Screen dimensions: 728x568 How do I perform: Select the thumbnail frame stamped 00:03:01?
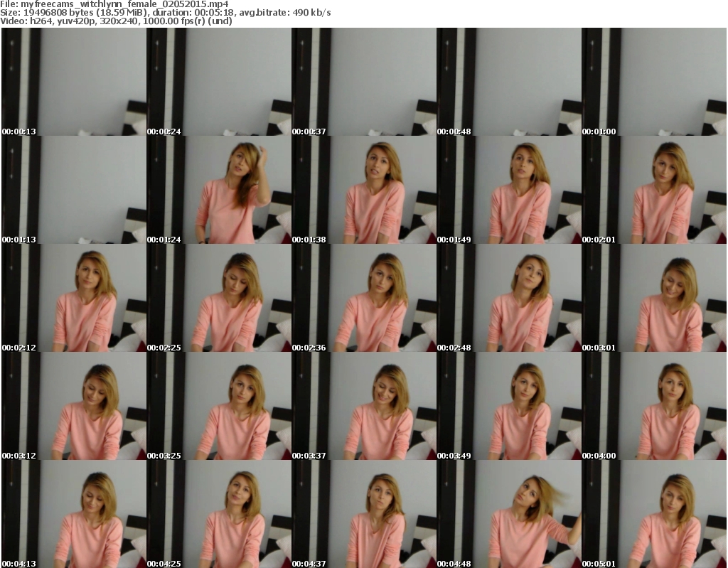[x=654, y=298]
